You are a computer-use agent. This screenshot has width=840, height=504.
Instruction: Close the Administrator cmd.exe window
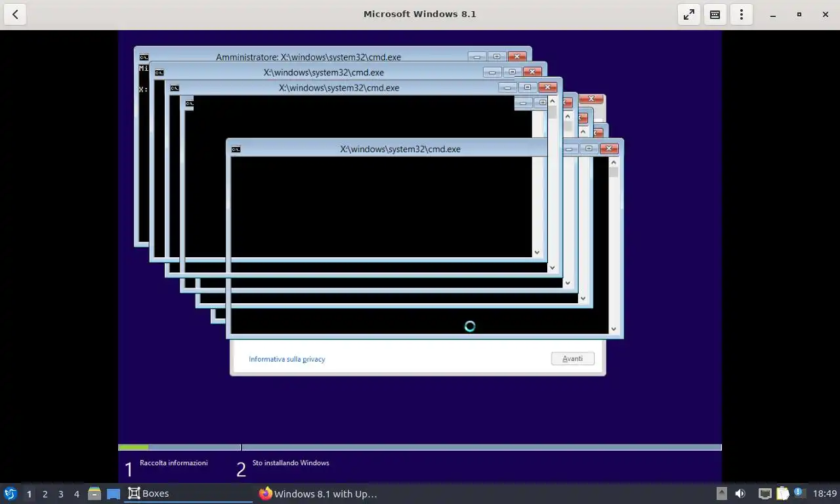(517, 56)
